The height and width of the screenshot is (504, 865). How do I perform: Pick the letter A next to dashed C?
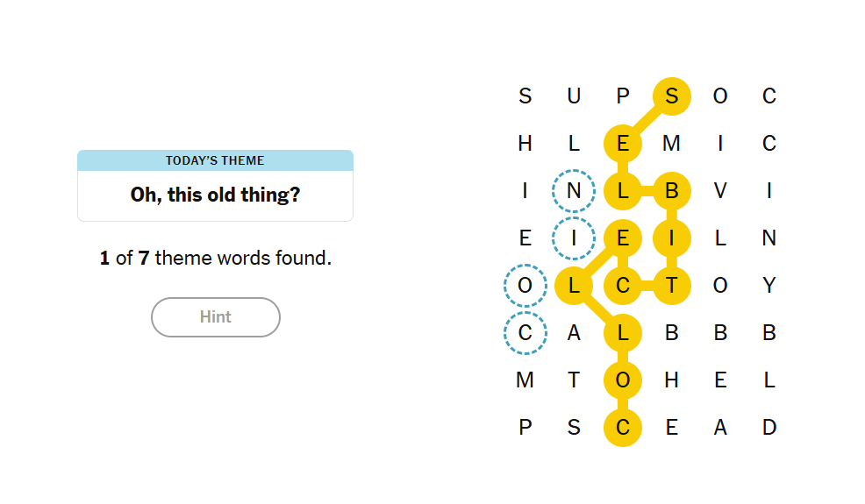(574, 333)
